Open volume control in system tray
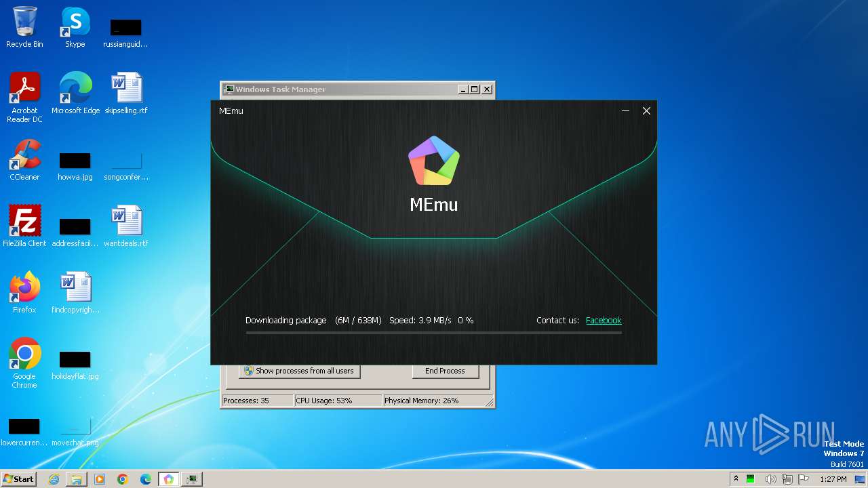The height and width of the screenshot is (488, 868). [771, 479]
